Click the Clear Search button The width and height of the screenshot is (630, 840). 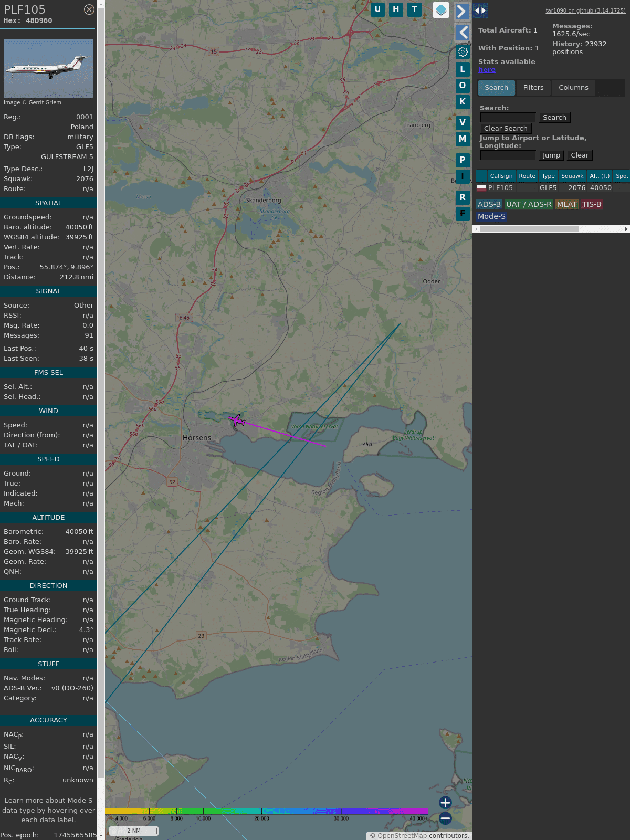click(x=506, y=129)
